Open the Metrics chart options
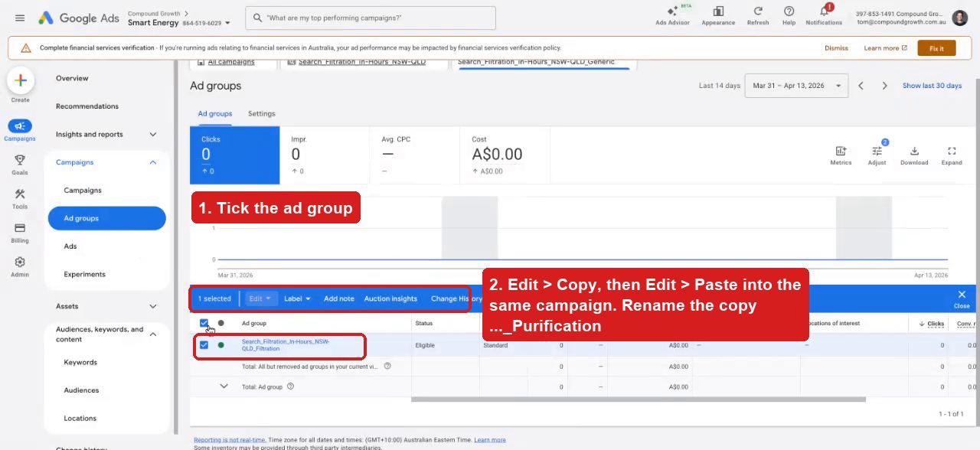The image size is (980, 450). tap(841, 155)
